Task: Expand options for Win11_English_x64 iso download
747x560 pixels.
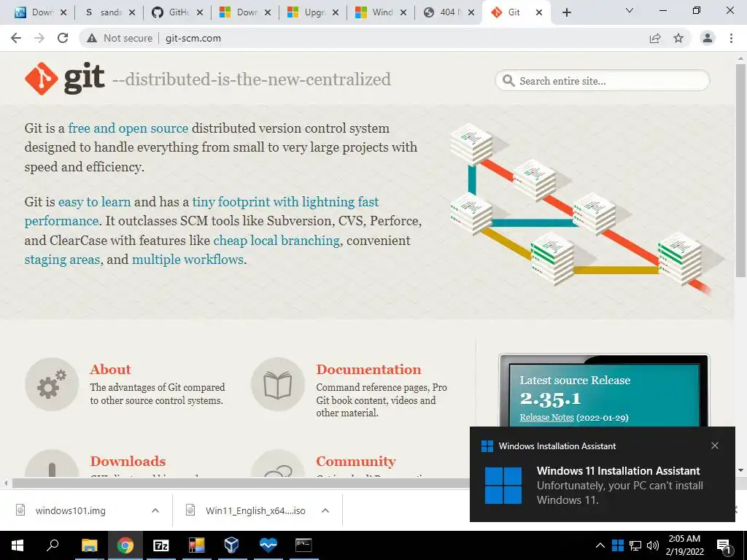Action: [325, 510]
